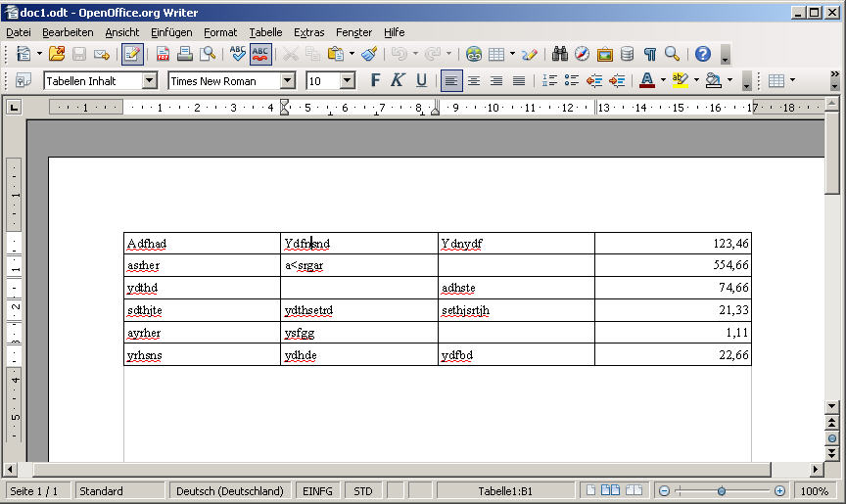Click the Increase Indent icon
The width and height of the screenshot is (846, 504).
click(x=618, y=80)
